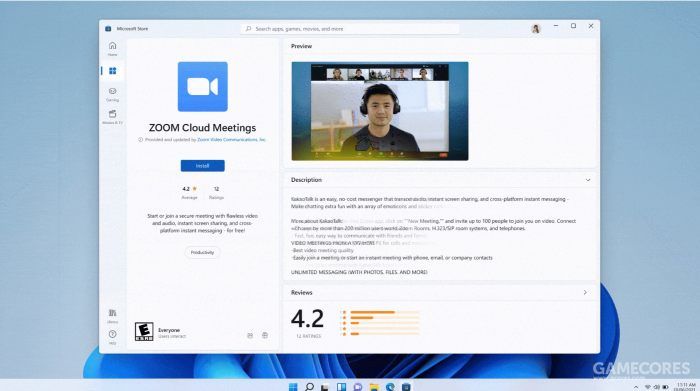Collapse the Description section
This screenshot has width=700, height=391.
click(x=588, y=180)
